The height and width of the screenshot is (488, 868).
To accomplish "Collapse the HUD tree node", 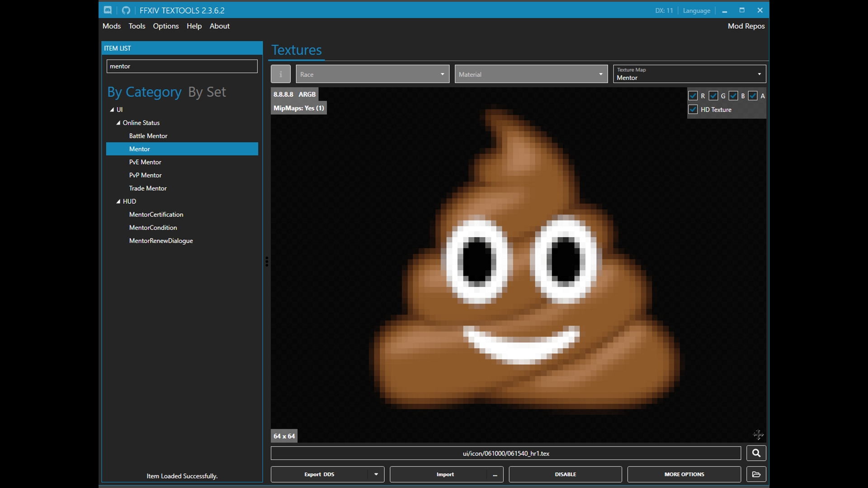I will [118, 202].
